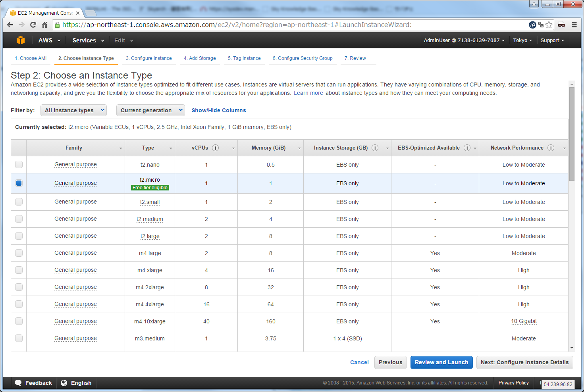Click the 10 Gigabit network link
Image resolution: width=584 pixels, height=392 pixels.
coord(524,321)
